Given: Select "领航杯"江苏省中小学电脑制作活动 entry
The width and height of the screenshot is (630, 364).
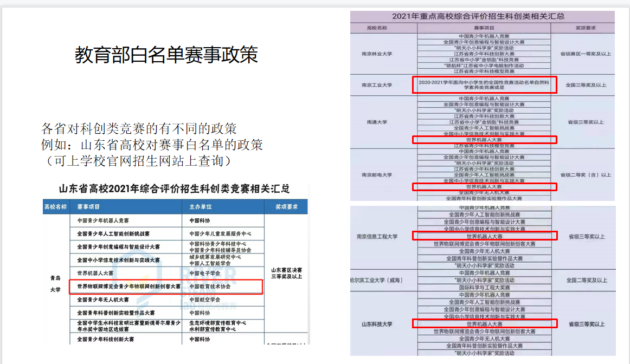Looking at the screenshot, I should [484, 66].
